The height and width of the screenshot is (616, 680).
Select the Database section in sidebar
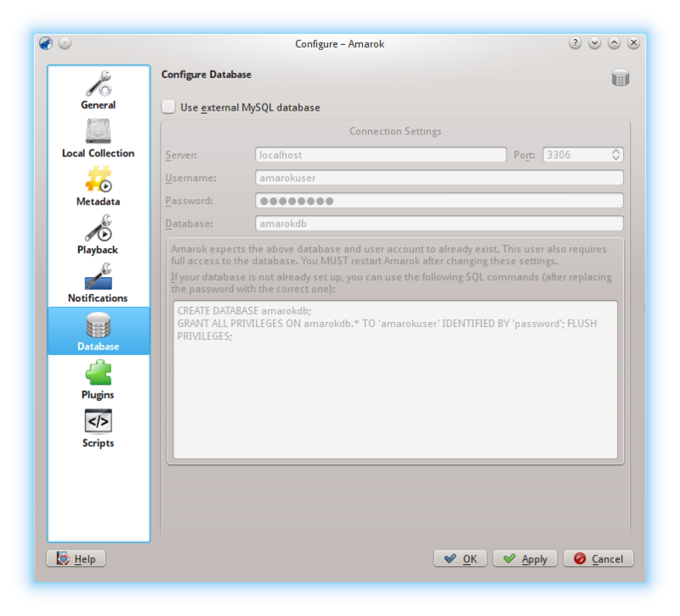[x=99, y=331]
